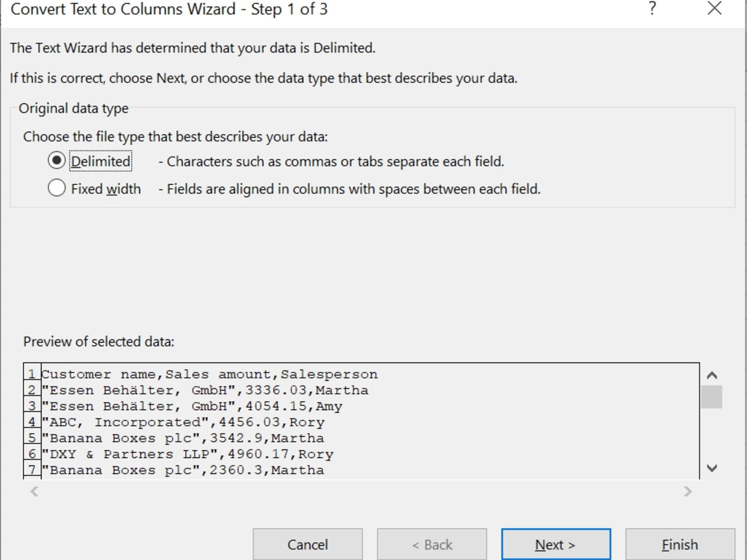Click the preview scroll up arrow
The image size is (747, 560).
point(712,375)
